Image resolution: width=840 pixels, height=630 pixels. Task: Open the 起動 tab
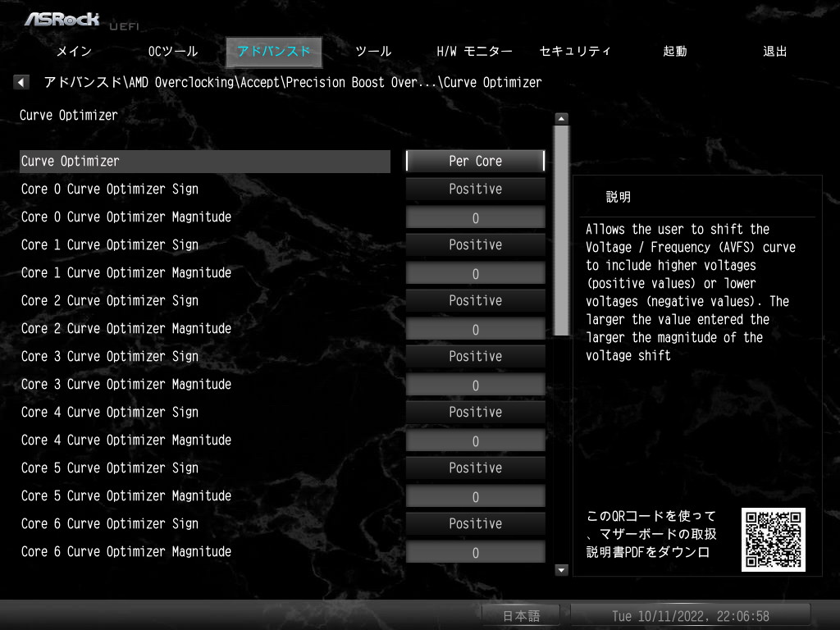[x=674, y=52]
